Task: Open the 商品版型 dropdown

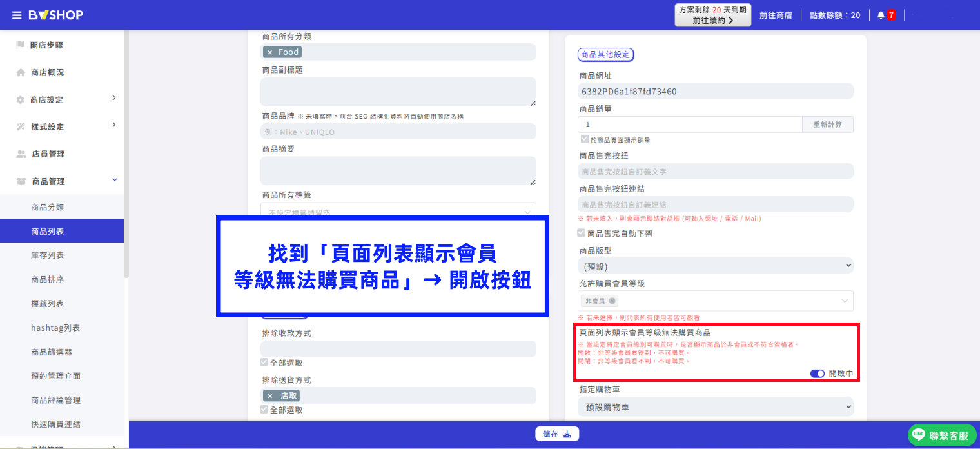Action: tap(716, 266)
